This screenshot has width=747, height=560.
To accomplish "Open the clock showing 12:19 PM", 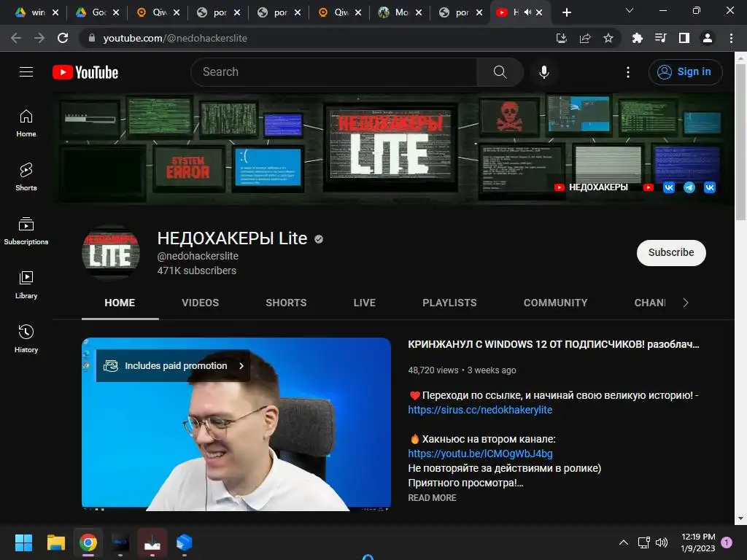I will point(698,542).
